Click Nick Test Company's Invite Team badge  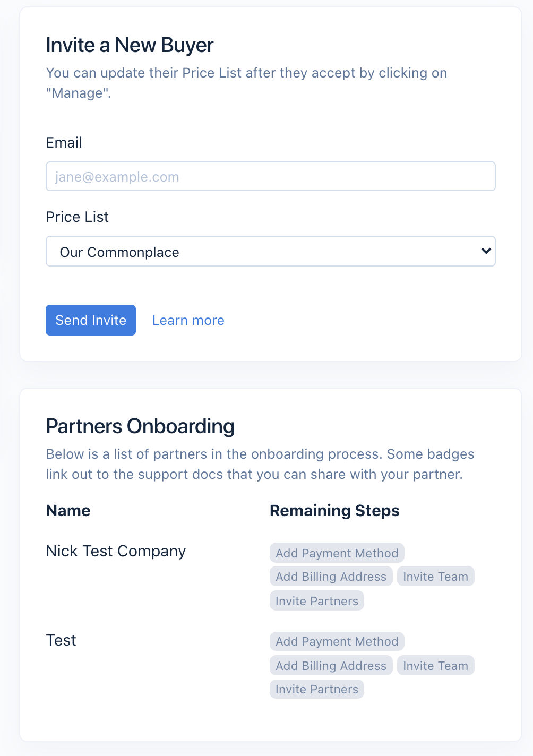coord(435,577)
